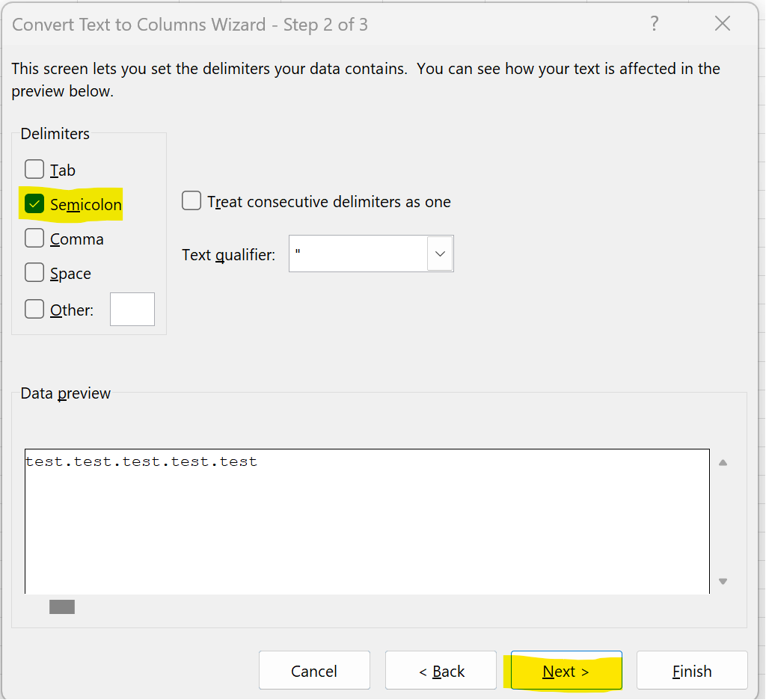The image size is (766, 700).
Task: Cancel the wizard
Action: [x=314, y=671]
